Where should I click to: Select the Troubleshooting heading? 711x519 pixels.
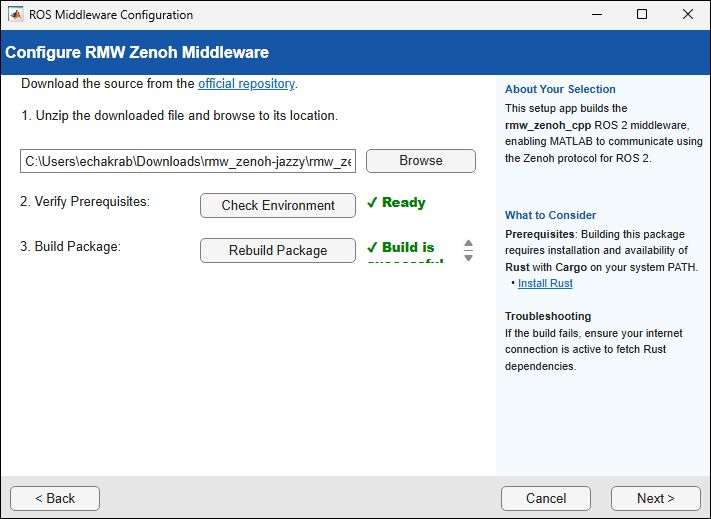click(548, 316)
